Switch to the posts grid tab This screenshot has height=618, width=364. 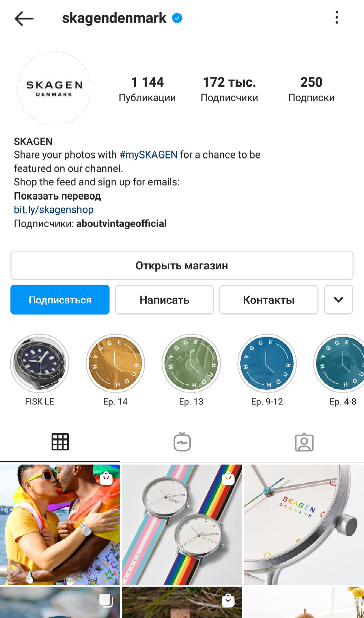[60, 442]
